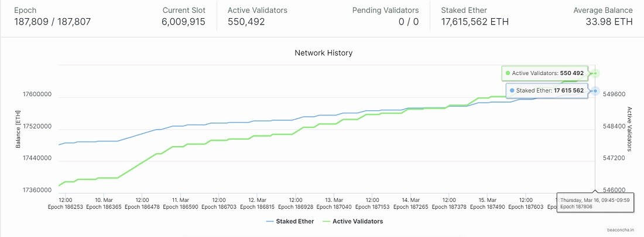Toggle the Staked Ether legend series
This screenshot has height=237, width=644.
[x=290, y=221]
